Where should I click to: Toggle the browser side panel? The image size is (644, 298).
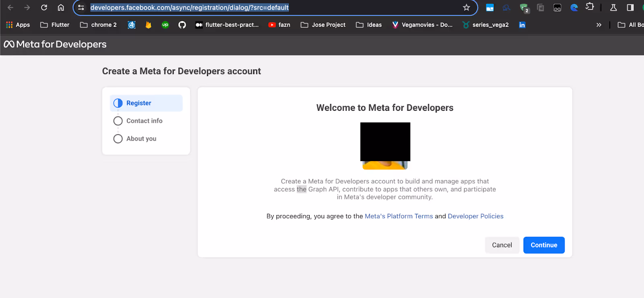(630, 7)
